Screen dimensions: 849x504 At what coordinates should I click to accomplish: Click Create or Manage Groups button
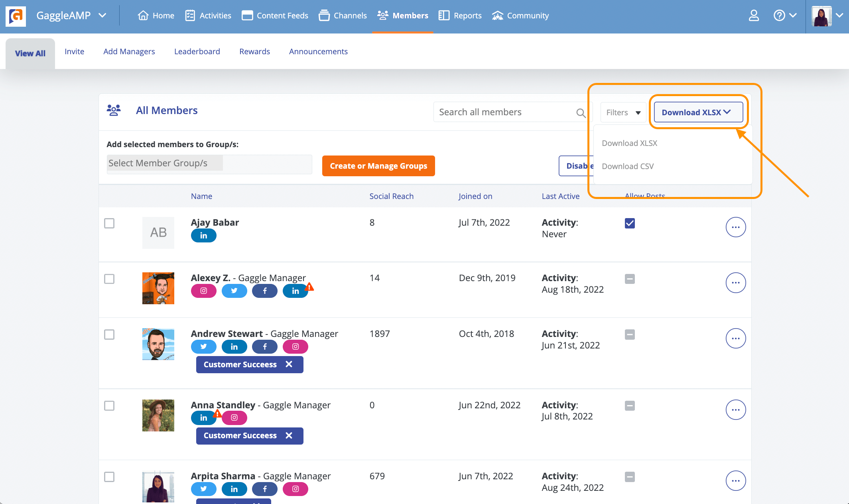coord(378,166)
